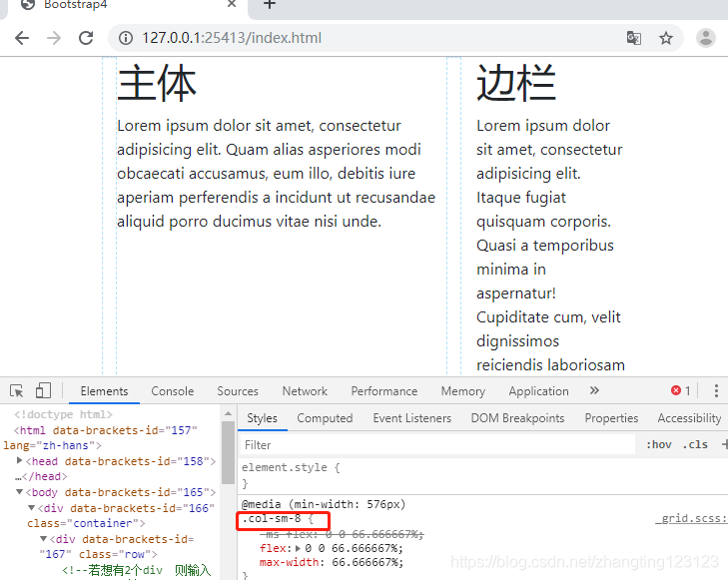This screenshot has height=580, width=728.
Task: Switch to the Console panel
Action: point(172,391)
